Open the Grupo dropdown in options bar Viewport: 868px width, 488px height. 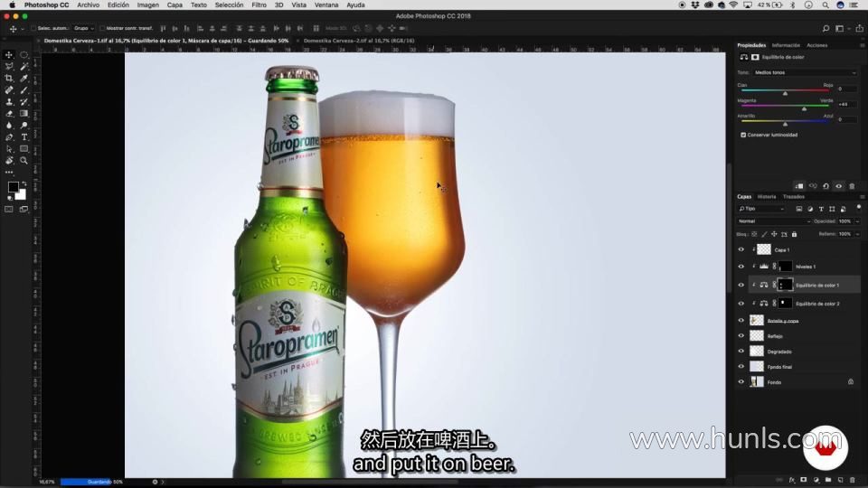[83, 28]
